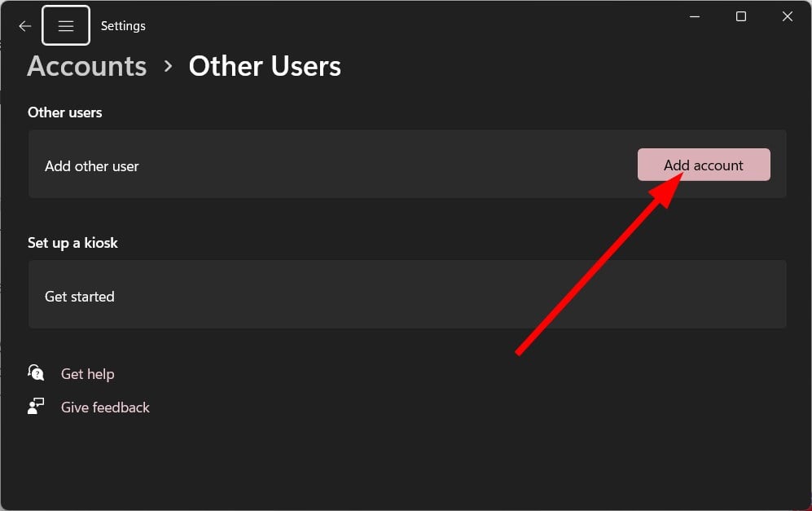Open the Give feedback link
The image size is (812, 511).
click(x=105, y=407)
